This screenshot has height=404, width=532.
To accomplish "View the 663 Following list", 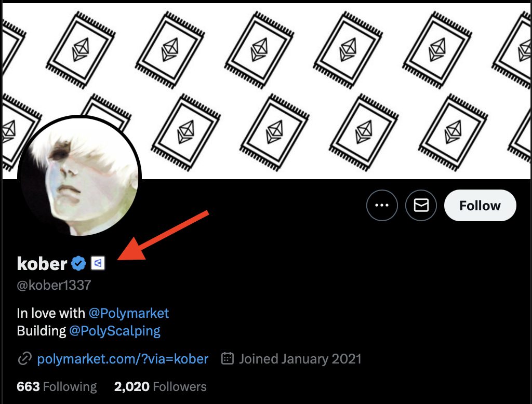I will click(57, 386).
